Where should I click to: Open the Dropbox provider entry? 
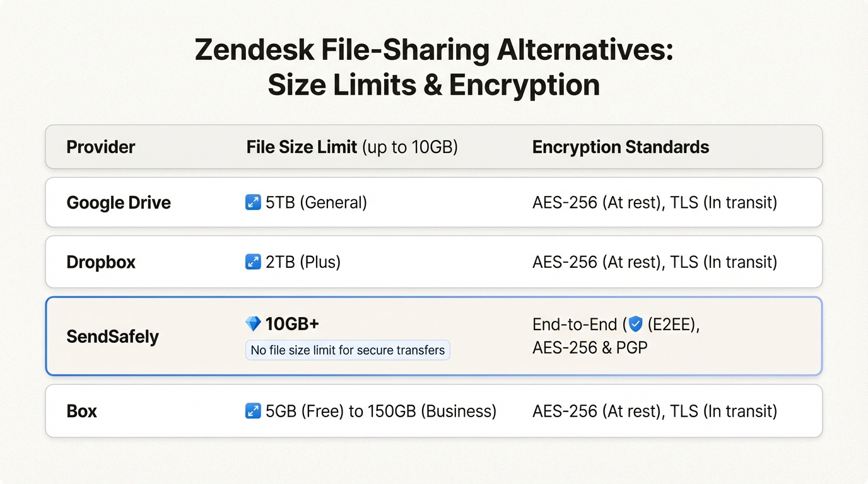(101, 262)
